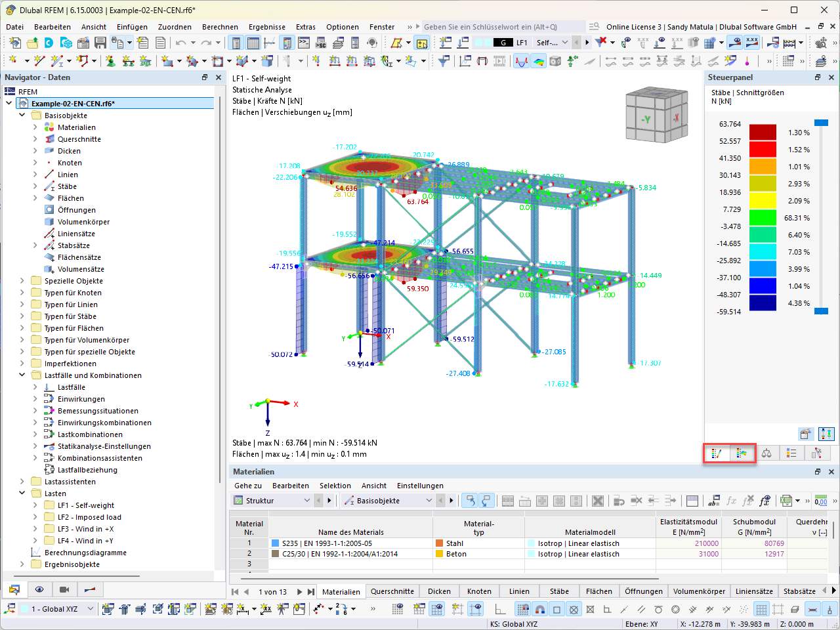The image size is (840, 630).
Task: Click the Online License user info text
Action: pyautogui.click(x=701, y=27)
